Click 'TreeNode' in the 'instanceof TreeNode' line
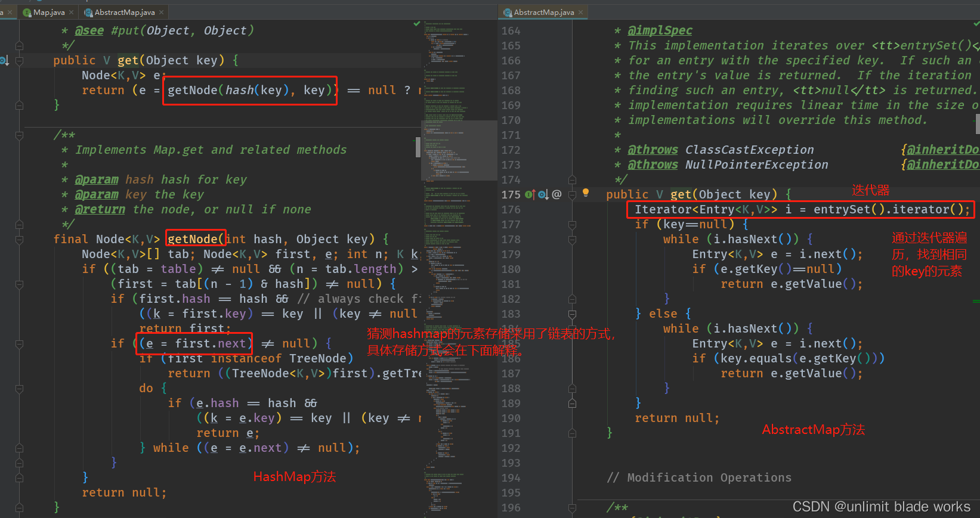The width and height of the screenshot is (980, 518). tap(318, 358)
